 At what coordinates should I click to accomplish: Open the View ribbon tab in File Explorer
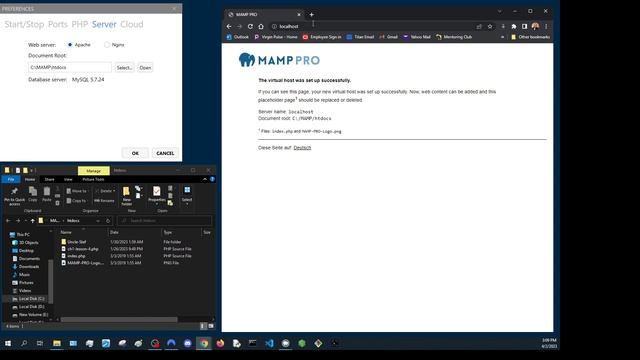(x=68, y=179)
